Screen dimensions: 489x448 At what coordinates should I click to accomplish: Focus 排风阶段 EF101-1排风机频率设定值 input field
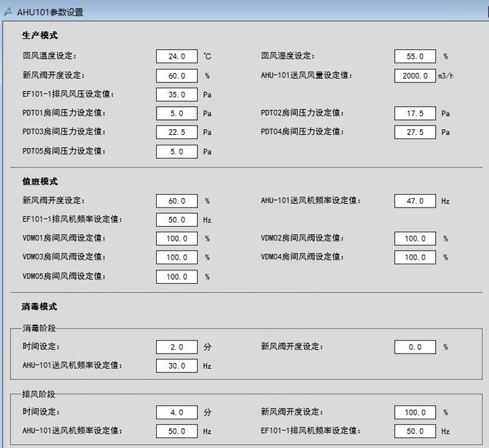click(415, 431)
